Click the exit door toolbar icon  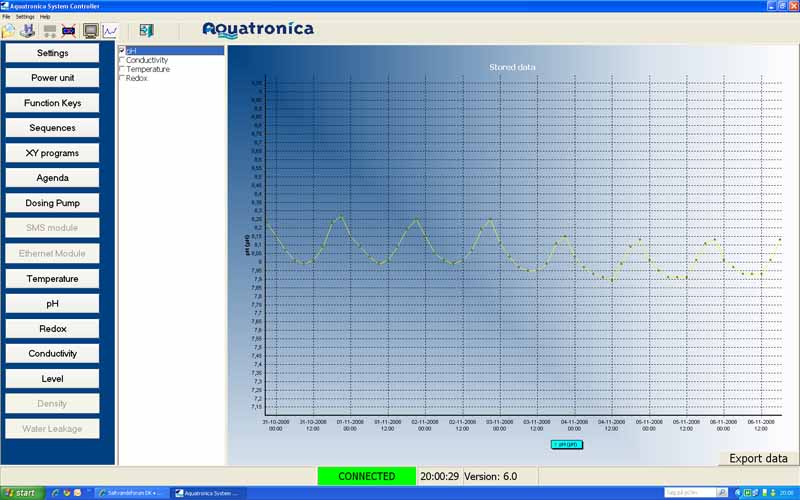point(146,31)
